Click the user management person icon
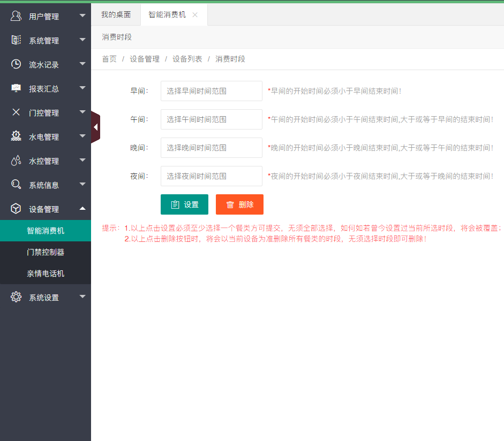The height and width of the screenshot is (441, 504). (16, 16)
